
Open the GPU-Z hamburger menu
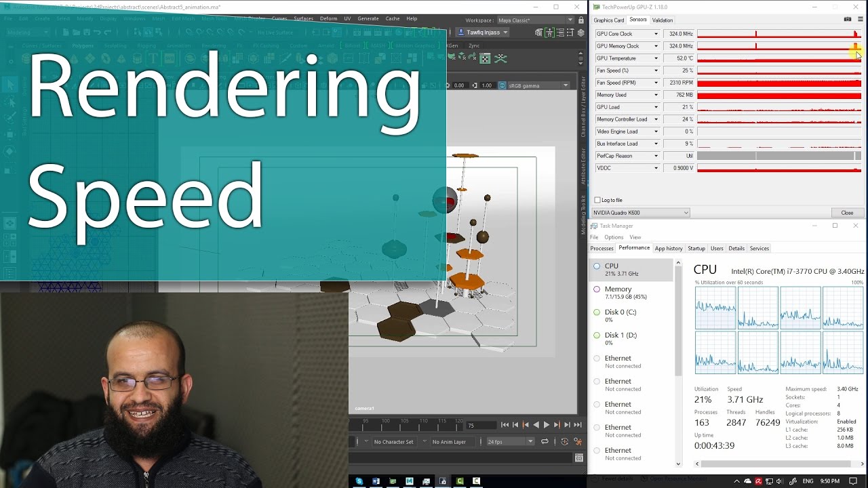click(861, 20)
